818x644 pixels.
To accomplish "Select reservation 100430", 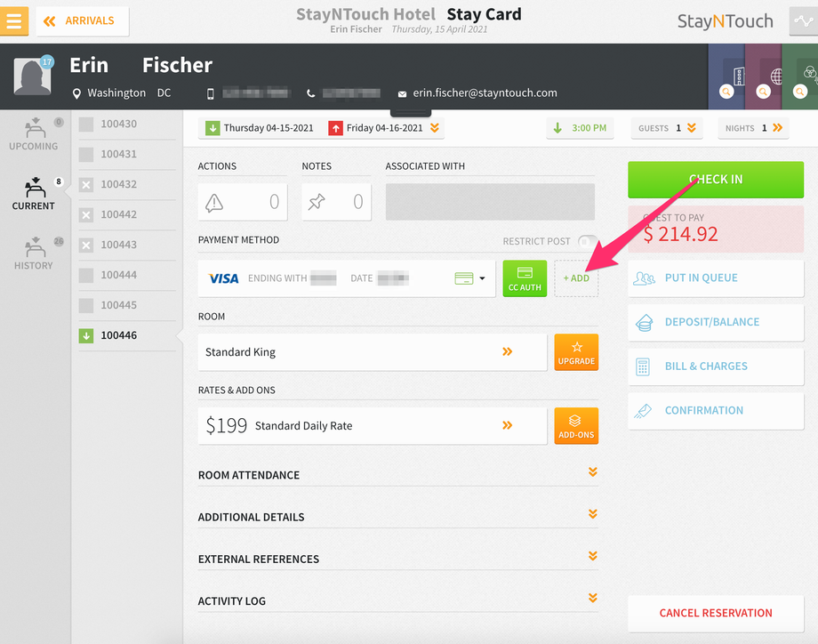I will pos(127,125).
